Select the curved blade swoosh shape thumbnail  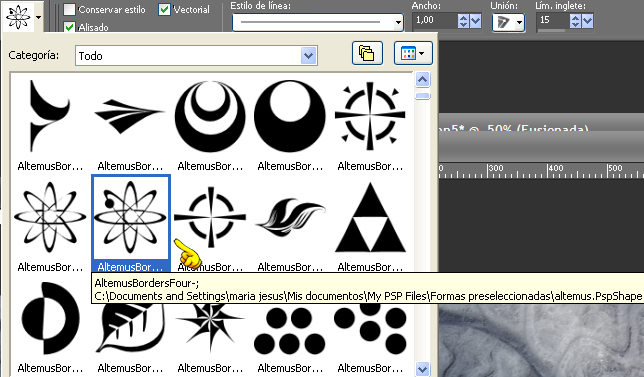click(49, 116)
